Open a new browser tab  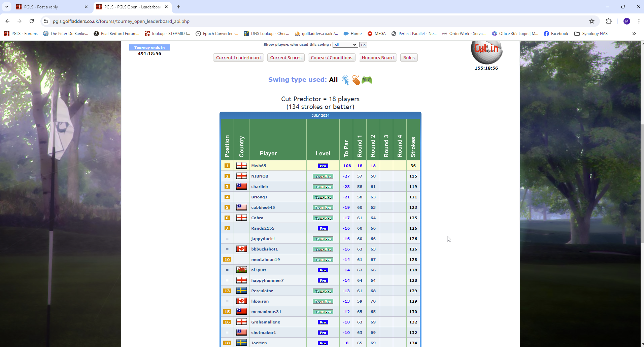178,7
